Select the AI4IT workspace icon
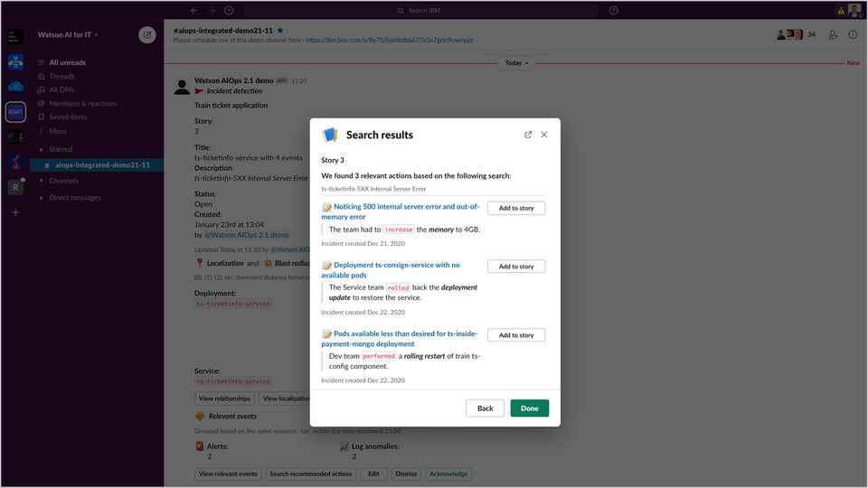This screenshot has height=488, width=868. click(15, 112)
